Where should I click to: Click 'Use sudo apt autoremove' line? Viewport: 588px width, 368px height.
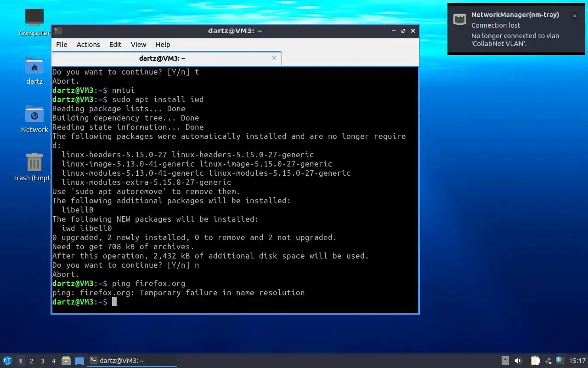point(146,191)
